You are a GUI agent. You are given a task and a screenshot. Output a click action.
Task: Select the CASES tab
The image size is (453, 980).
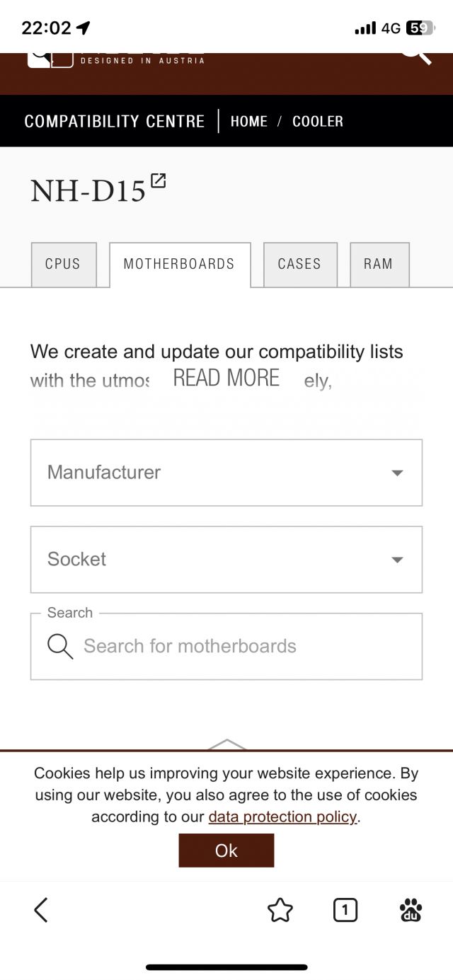point(299,265)
